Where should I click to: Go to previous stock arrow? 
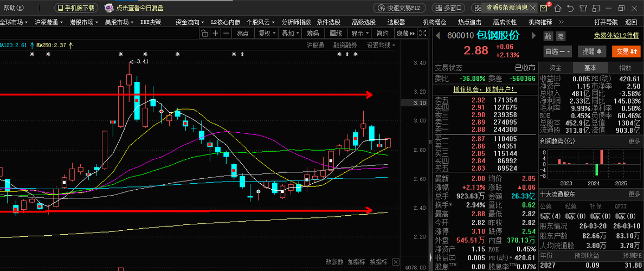438,36
